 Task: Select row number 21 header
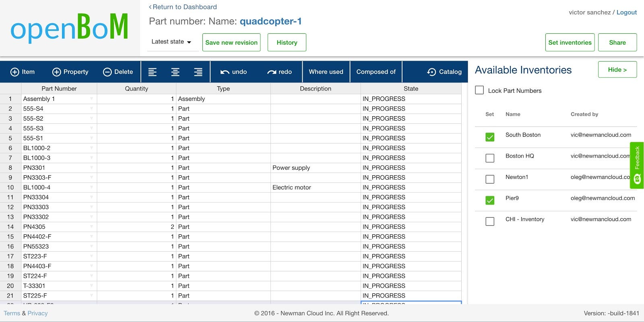10,295
